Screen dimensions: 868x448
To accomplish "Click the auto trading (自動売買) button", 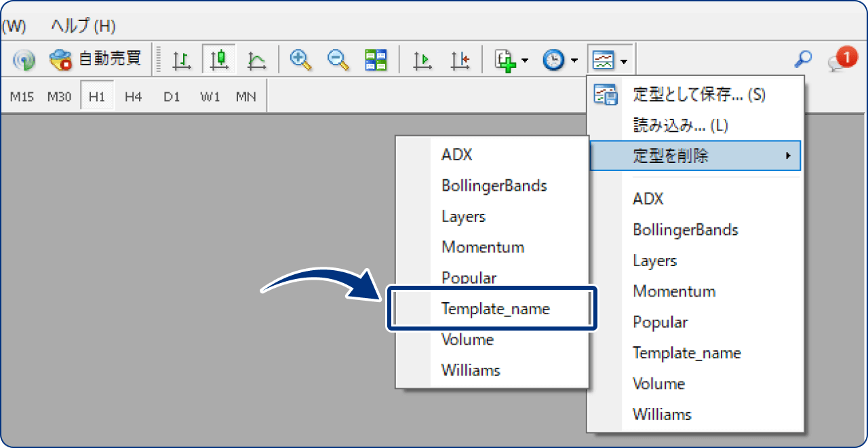I will tap(95, 60).
